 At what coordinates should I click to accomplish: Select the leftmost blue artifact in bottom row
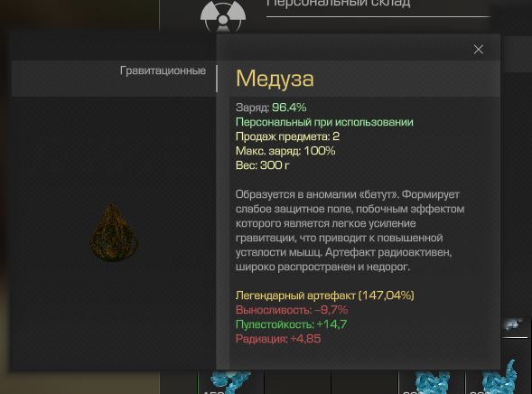pos(230,381)
